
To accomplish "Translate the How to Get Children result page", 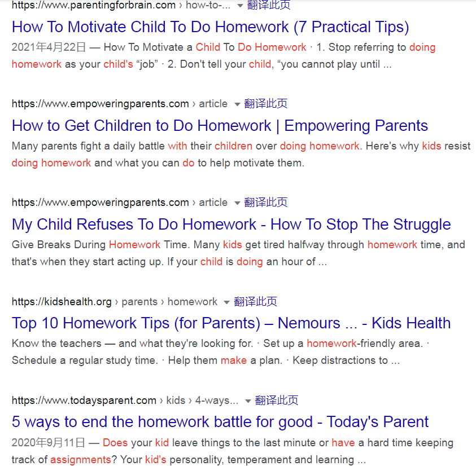I will pyautogui.click(x=265, y=104).
